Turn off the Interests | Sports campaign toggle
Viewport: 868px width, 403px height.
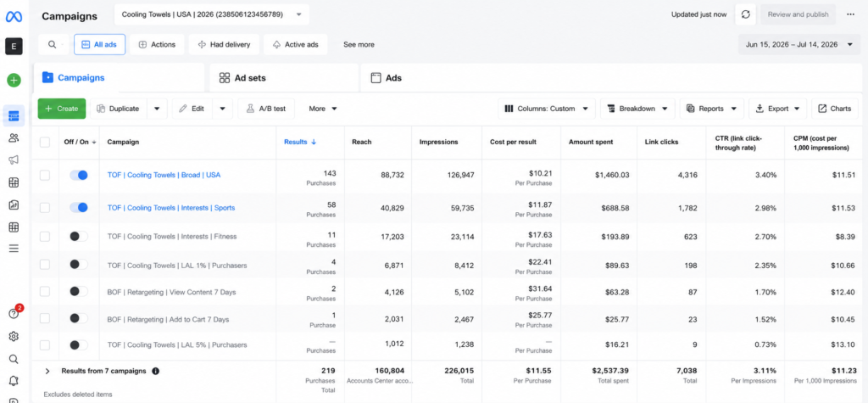tap(79, 208)
